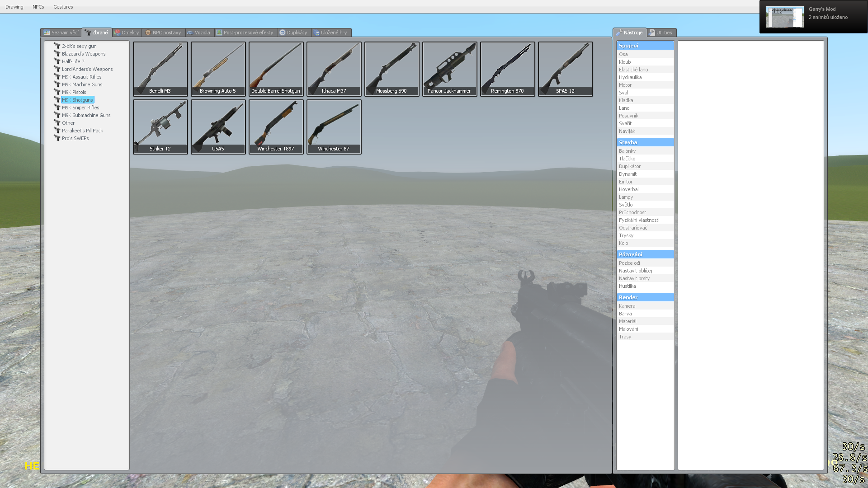
Task: Open the NPCs menu
Action: tap(38, 7)
